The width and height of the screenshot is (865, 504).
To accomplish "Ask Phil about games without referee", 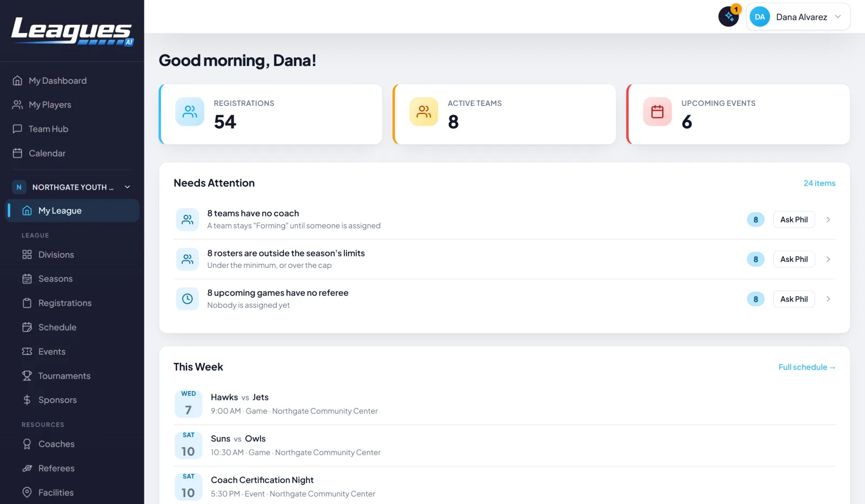I will tap(794, 299).
